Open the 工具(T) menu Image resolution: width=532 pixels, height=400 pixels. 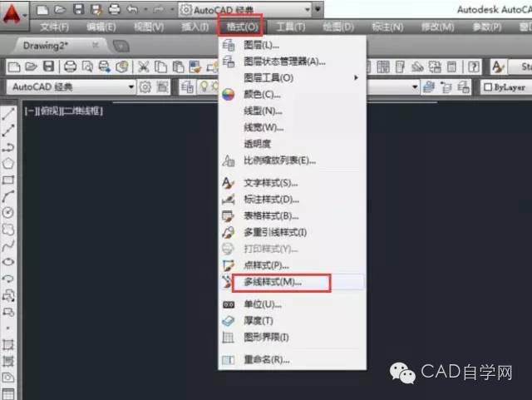pos(291,27)
